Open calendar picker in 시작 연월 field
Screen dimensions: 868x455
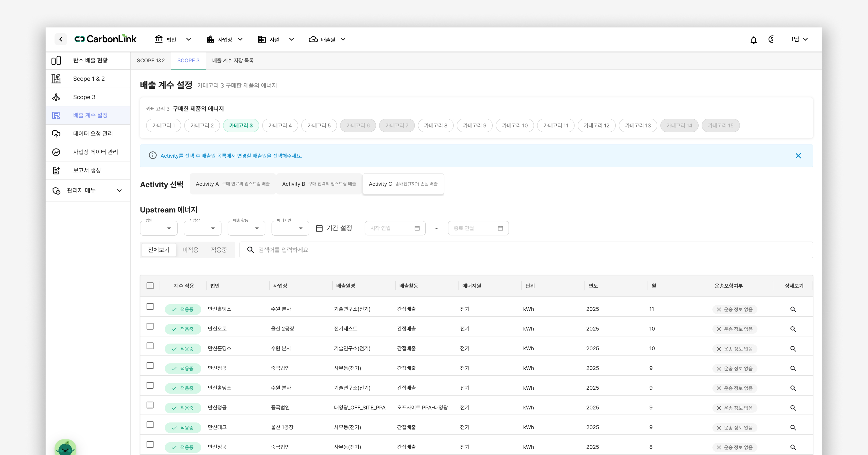click(417, 228)
